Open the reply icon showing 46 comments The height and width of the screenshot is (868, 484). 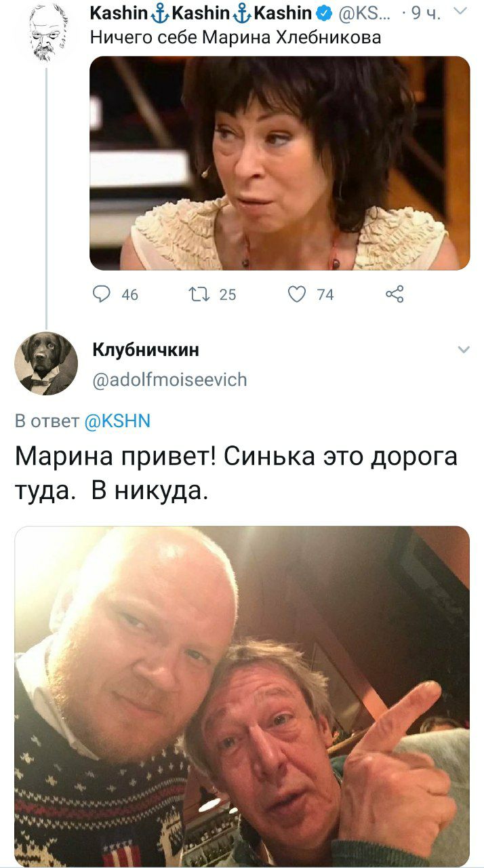[103, 294]
